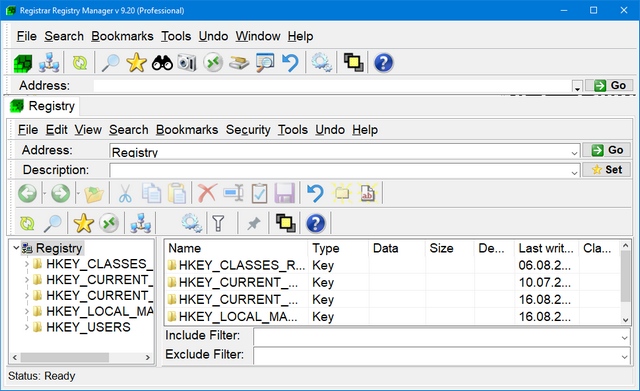Open the top-level Window menu

pyautogui.click(x=258, y=36)
